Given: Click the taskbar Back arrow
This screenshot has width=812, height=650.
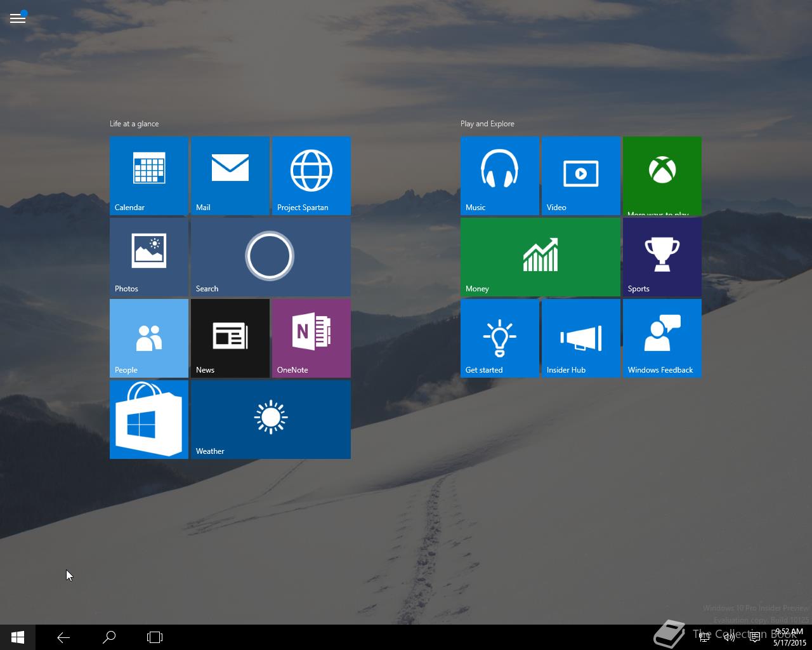Looking at the screenshot, I should 63,637.
